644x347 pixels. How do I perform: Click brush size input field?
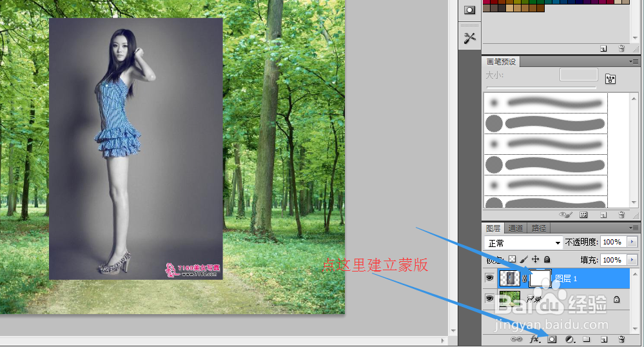pyautogui.click(x=579, y=75)
